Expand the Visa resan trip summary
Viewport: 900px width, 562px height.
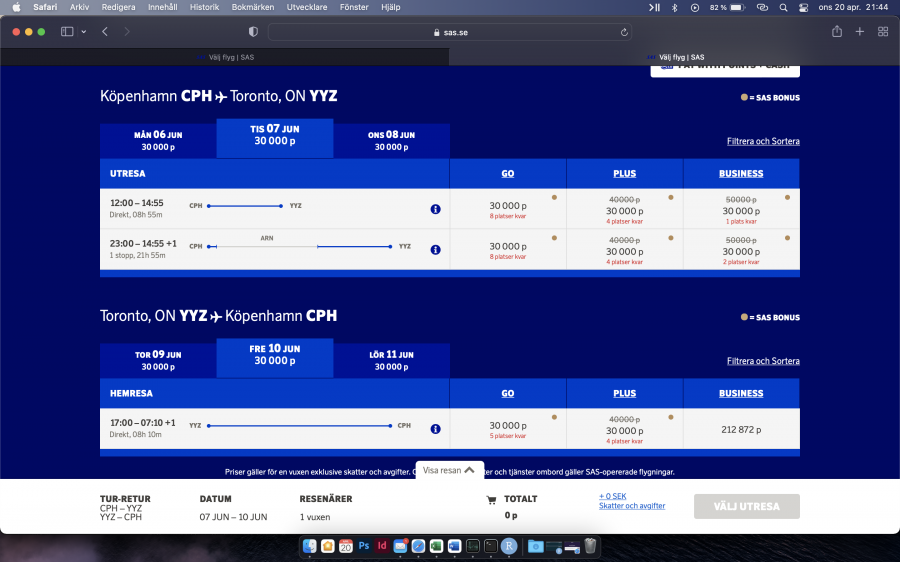tap(449, 470)
